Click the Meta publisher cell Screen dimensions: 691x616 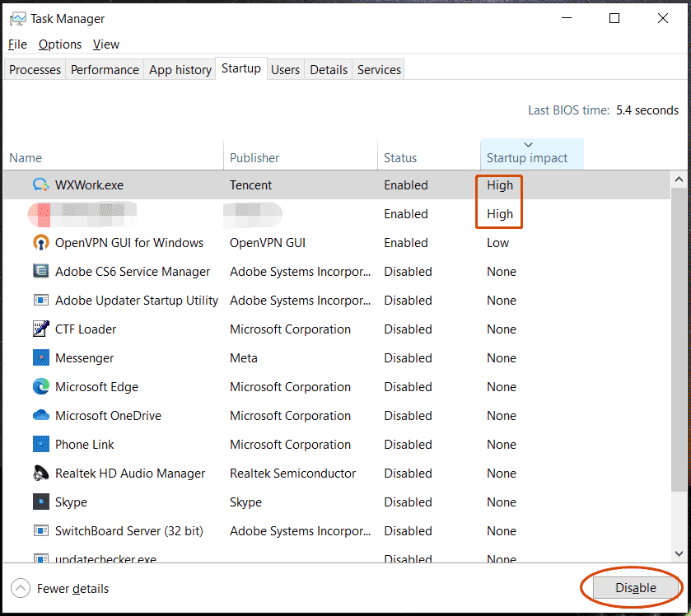pyautogui.click(x=243, y=357)
